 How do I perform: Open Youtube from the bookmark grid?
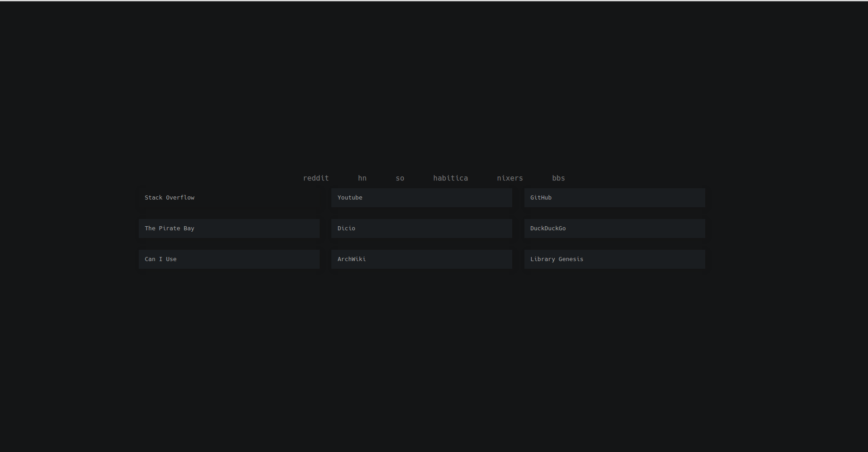click(x=421, y=197)
